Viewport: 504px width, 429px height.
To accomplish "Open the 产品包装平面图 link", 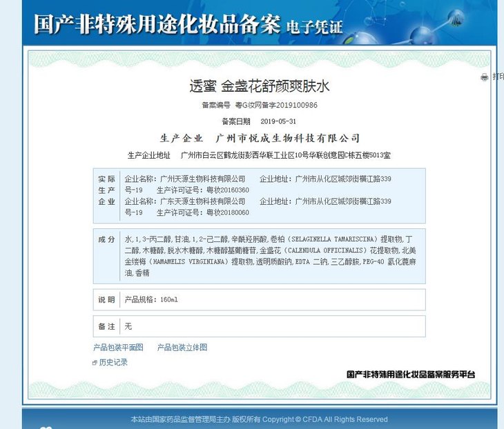I will (x=118, y=348).
